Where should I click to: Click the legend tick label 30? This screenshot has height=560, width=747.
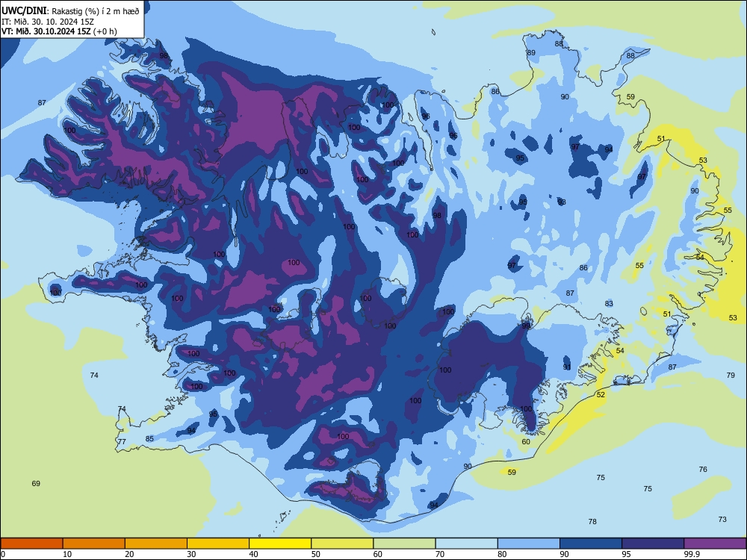[191, 554]
